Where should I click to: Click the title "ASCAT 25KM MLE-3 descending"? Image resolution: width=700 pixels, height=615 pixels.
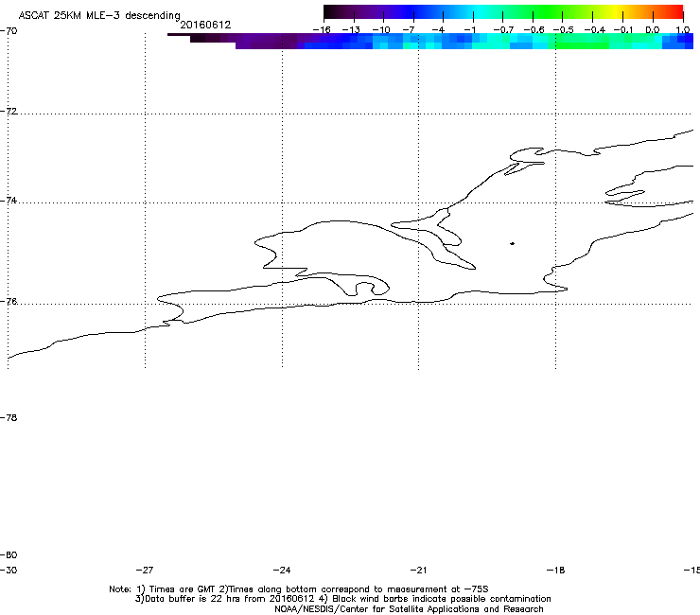point(99,15)
